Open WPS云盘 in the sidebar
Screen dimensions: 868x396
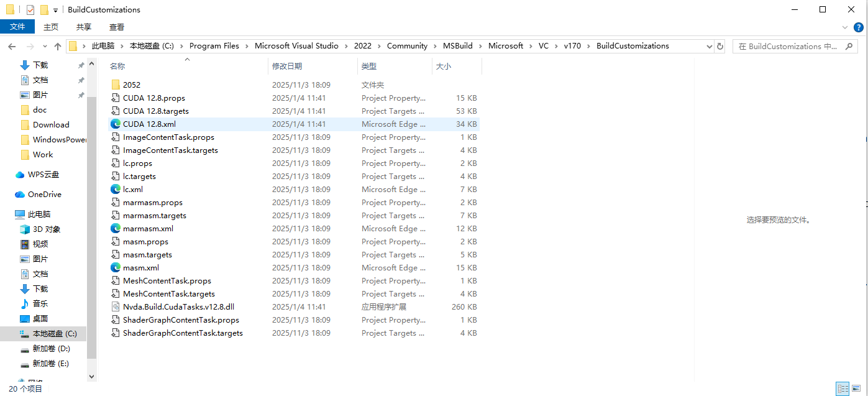point(43,175)
